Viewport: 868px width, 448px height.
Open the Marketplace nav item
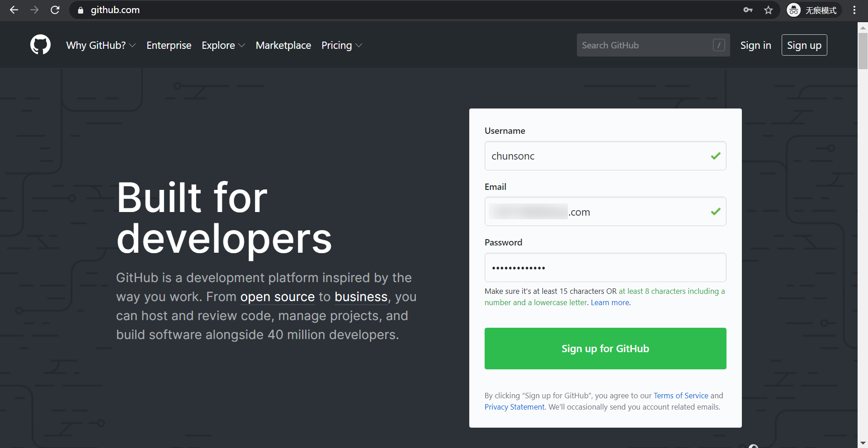point(283,45)
